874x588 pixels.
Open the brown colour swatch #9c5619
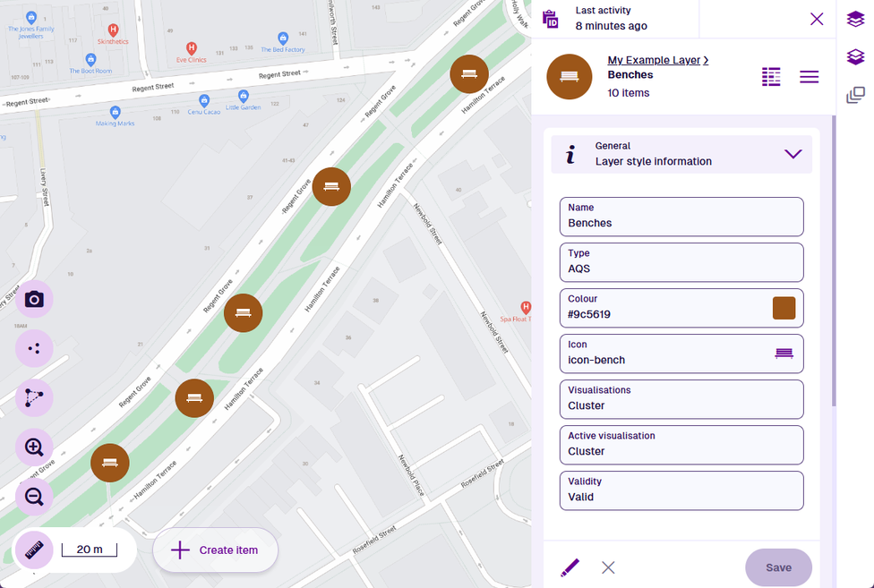point(784,308)
